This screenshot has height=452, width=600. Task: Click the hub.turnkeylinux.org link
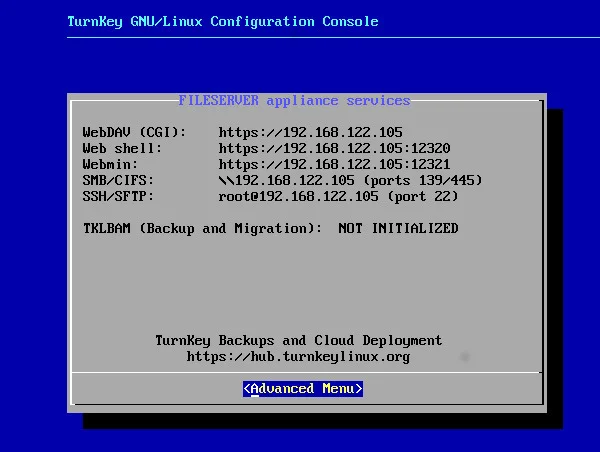(x=298, y=357)
